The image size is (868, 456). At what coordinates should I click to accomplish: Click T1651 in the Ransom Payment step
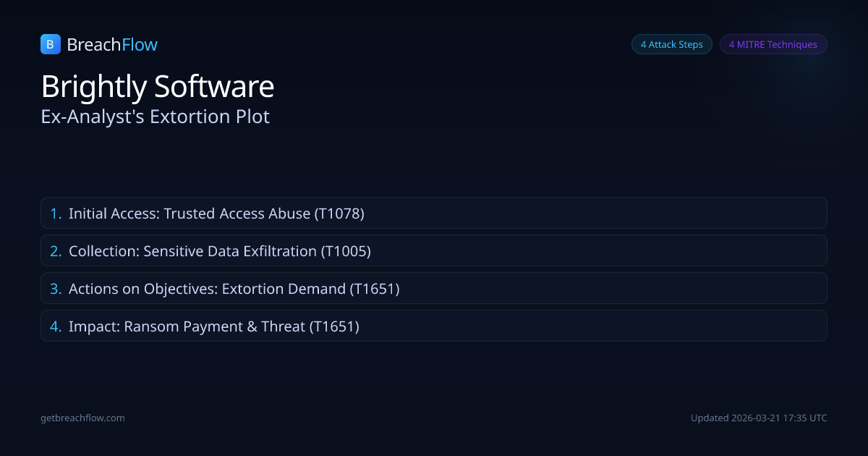tap(334, 326)
